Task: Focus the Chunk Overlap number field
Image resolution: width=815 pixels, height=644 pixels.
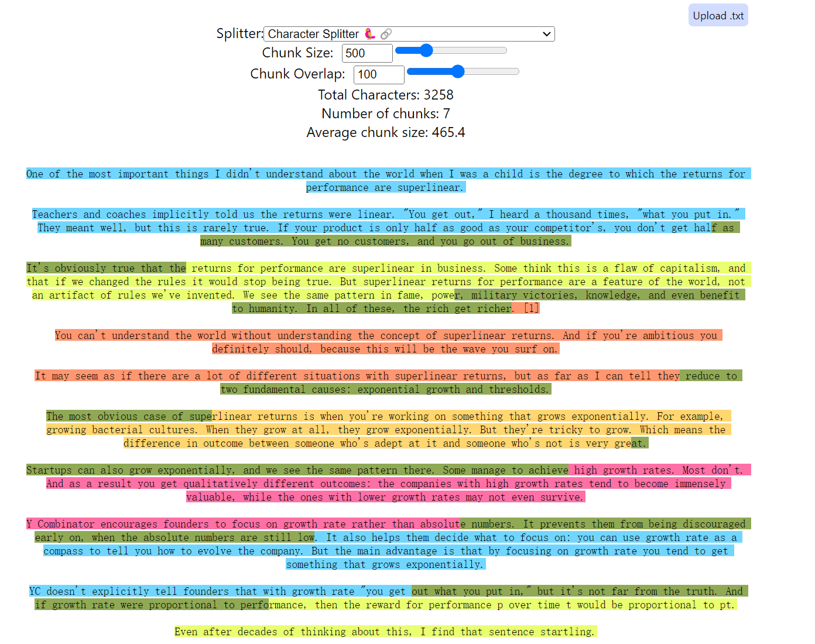Action: 378,74
